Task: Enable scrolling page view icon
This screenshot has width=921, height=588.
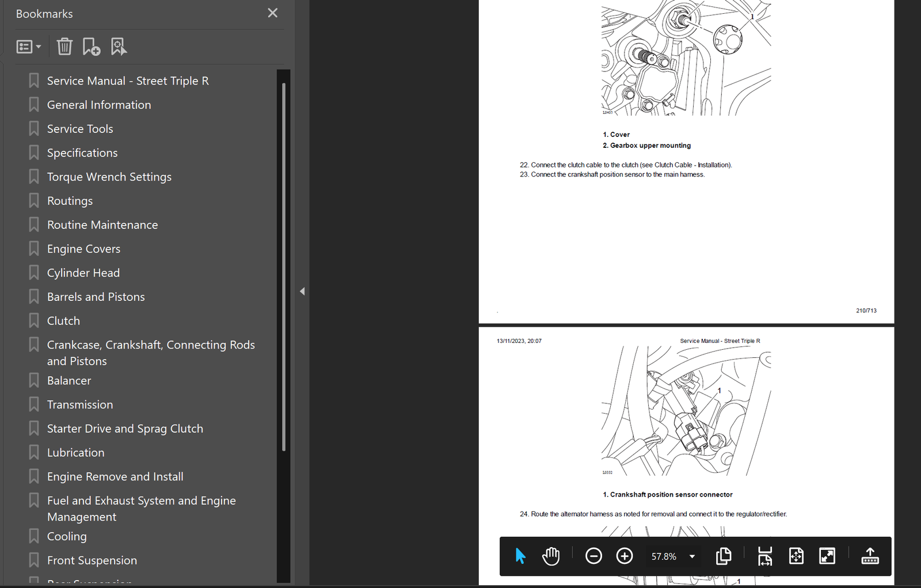Action: click(765, 556)
